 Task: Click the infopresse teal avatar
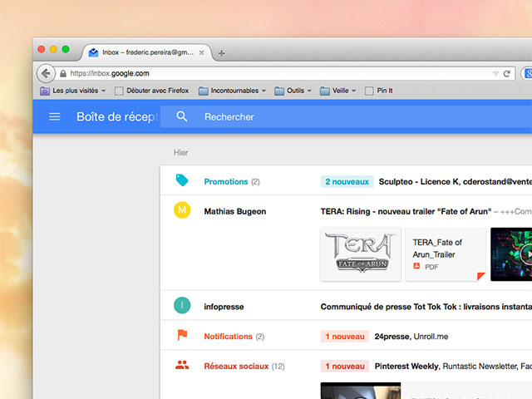(x=182, y=305)
